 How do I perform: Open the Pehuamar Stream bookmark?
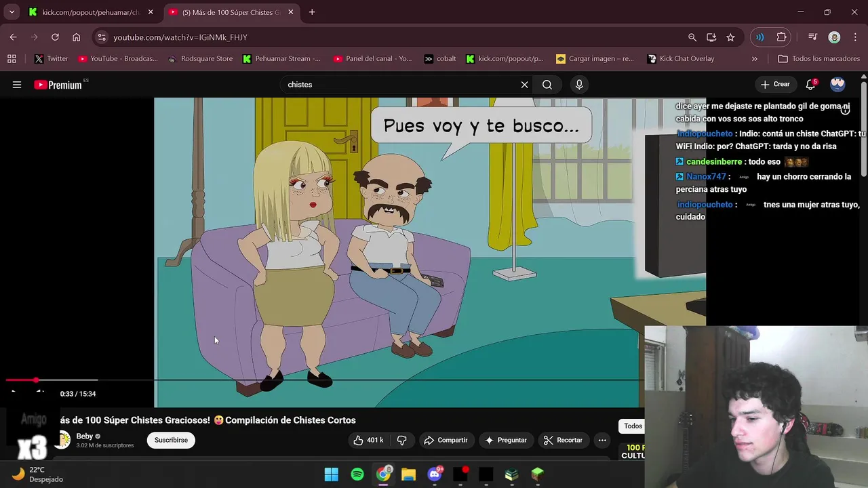(x=281, y=59)
